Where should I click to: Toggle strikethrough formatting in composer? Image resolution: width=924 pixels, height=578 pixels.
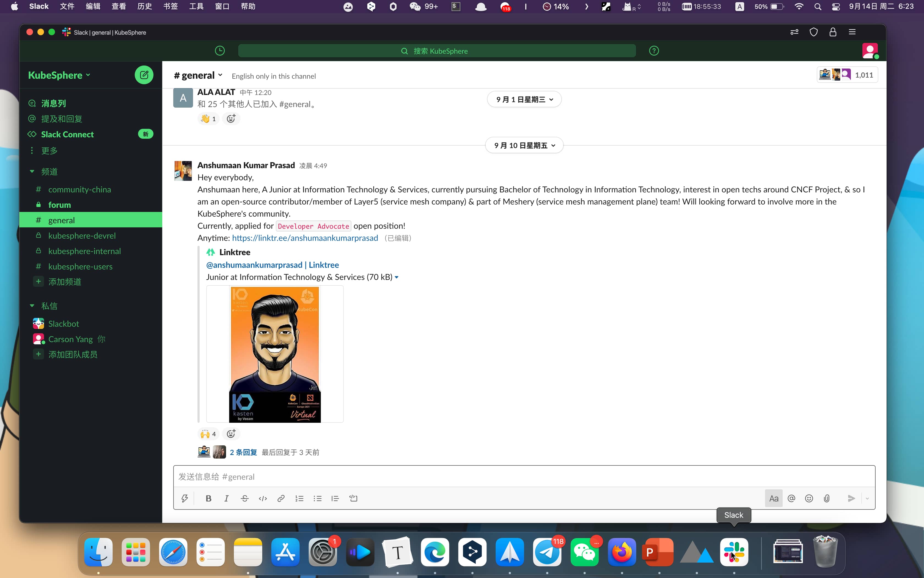pyautogui.click(x=245, y=498)
